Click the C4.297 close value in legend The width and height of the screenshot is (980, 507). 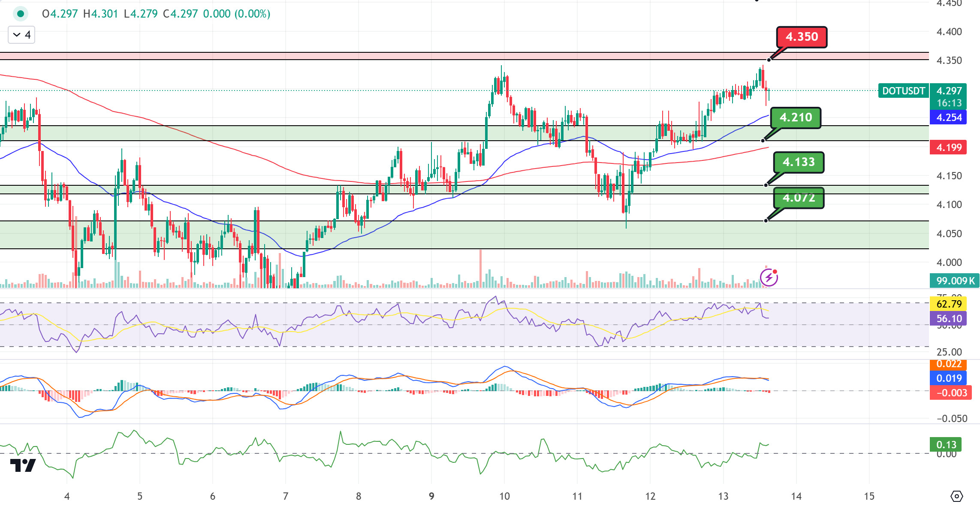[x=181, y=14]
